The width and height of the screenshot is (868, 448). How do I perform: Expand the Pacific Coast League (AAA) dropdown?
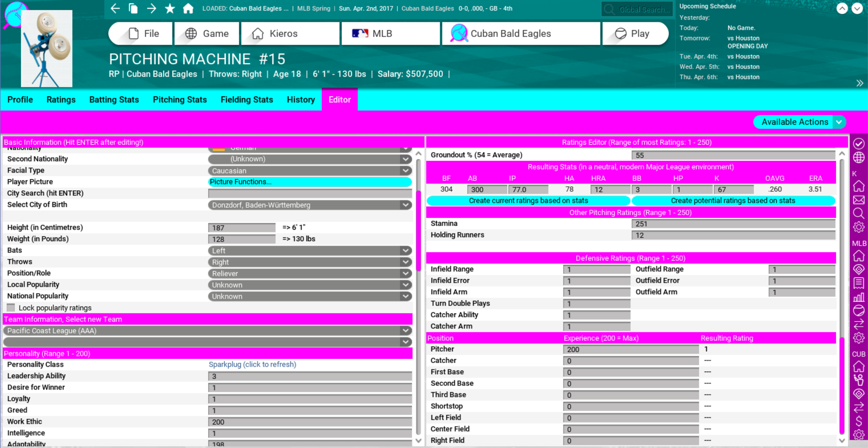point(208,331)
